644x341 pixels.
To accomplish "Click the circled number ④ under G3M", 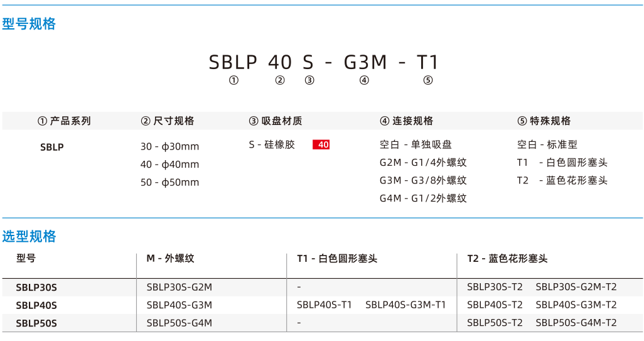I will 364,80.
